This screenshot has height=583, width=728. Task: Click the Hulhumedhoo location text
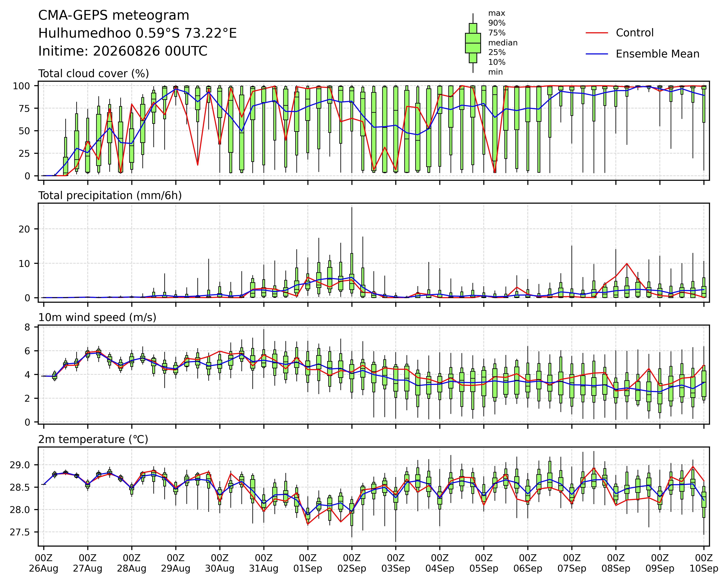[137, 33]
